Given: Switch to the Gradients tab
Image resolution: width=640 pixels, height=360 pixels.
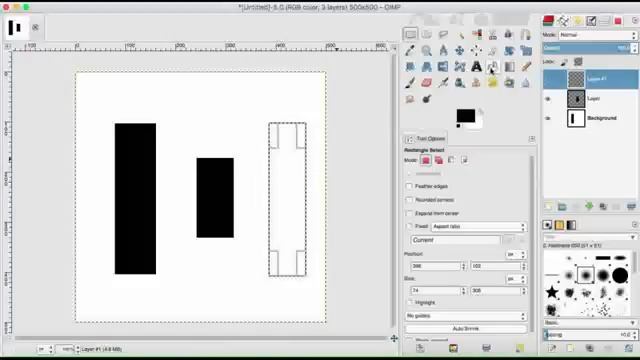Looking at the screenshot, I should [571, 225].
